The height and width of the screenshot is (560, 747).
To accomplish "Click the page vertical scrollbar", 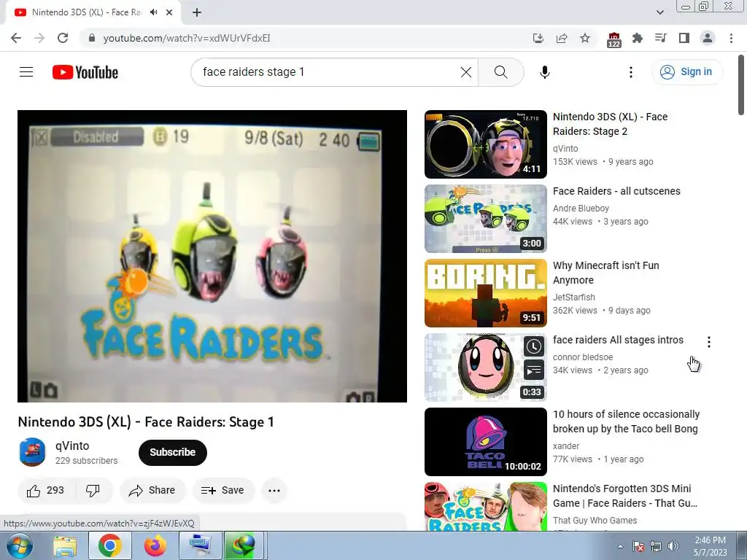I will tap(741, 86).
